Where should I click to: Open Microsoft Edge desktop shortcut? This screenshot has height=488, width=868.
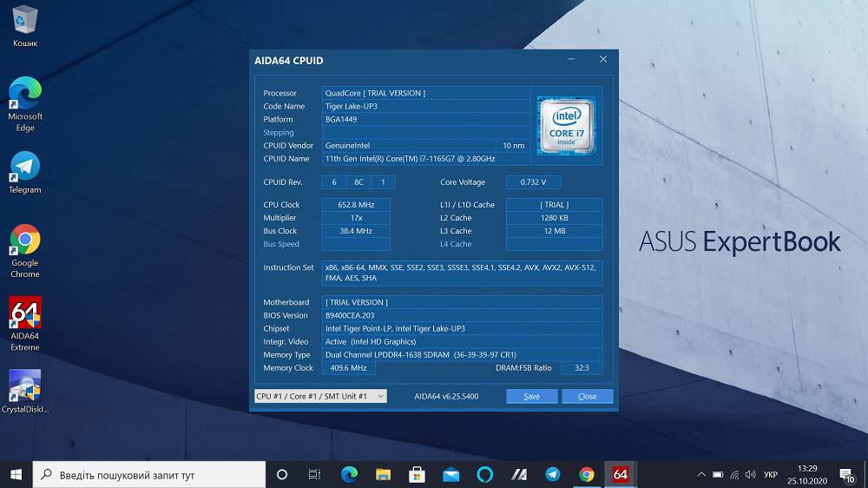[x=25, y=104]
